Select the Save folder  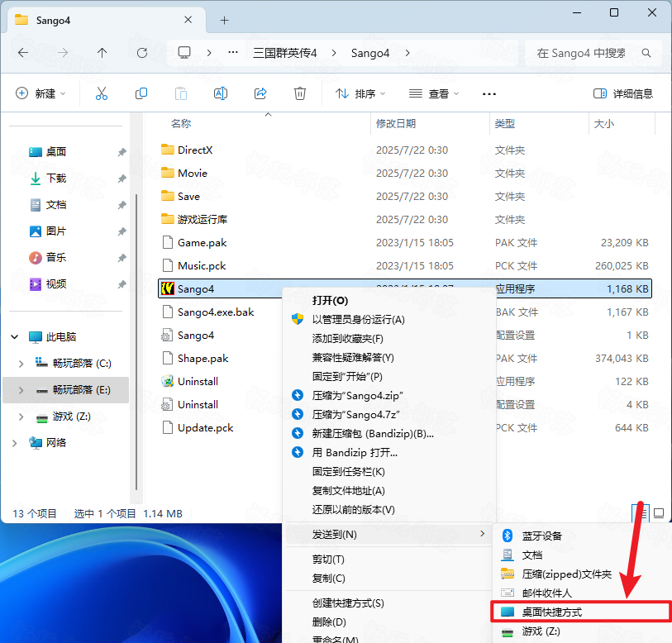pyautogui.click(x=188, y=197)
